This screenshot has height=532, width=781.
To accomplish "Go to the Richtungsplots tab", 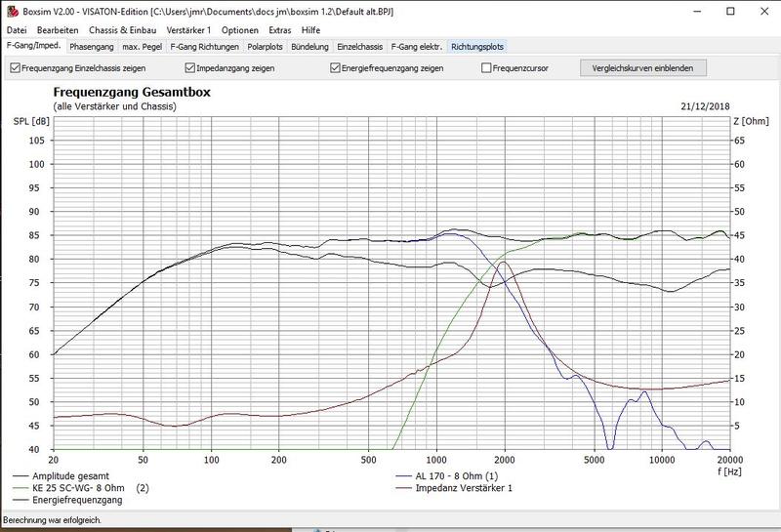I will (x=478, y=46).
